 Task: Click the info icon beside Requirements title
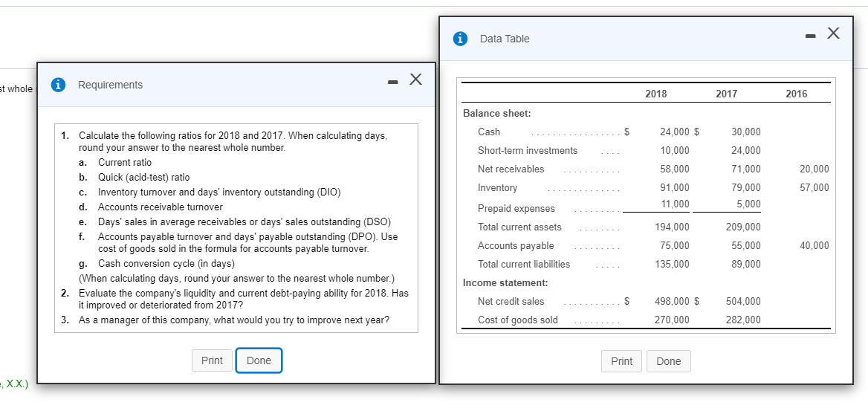tap(58, 85)
